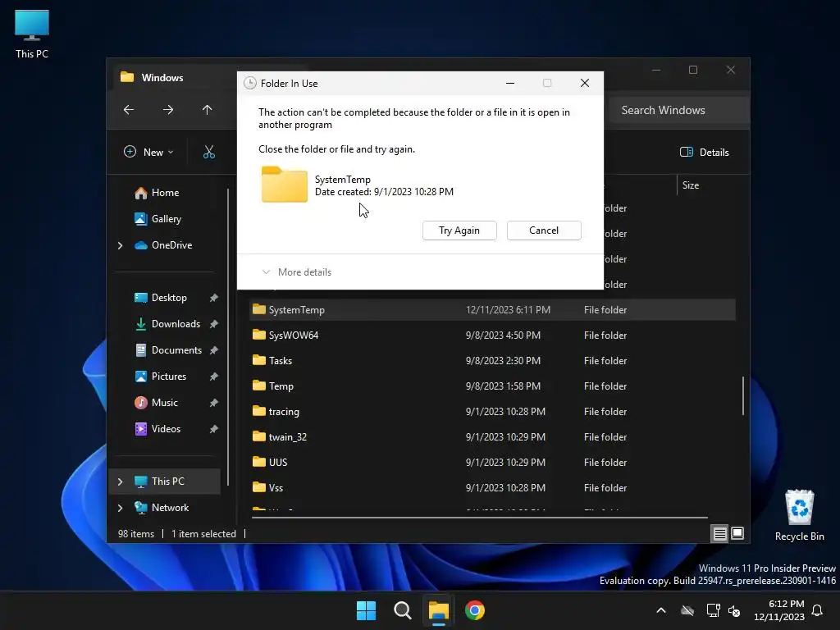Image resolution: width=840 pixels, height=630 pixels.
Task: Select the Temp folder
Action: click(x=492, y=386)
